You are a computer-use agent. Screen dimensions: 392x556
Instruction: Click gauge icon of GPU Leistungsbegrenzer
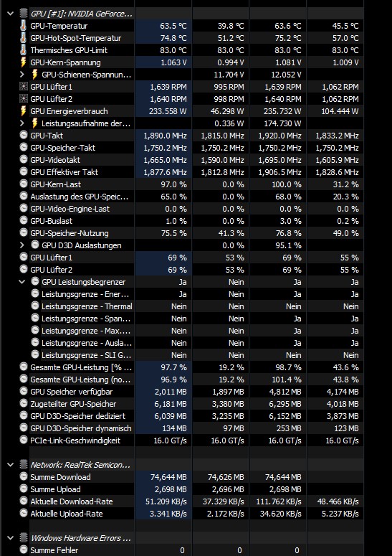coord(34,281)
